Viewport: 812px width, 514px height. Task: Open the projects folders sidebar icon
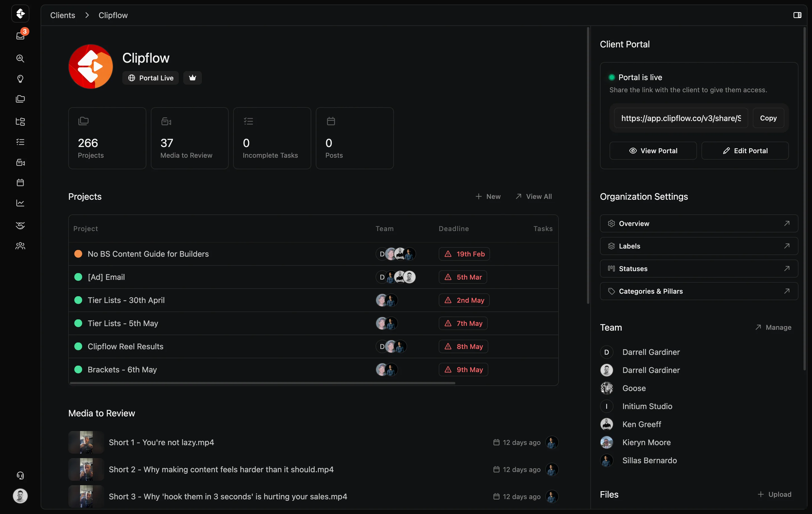(x=20, y=99)
